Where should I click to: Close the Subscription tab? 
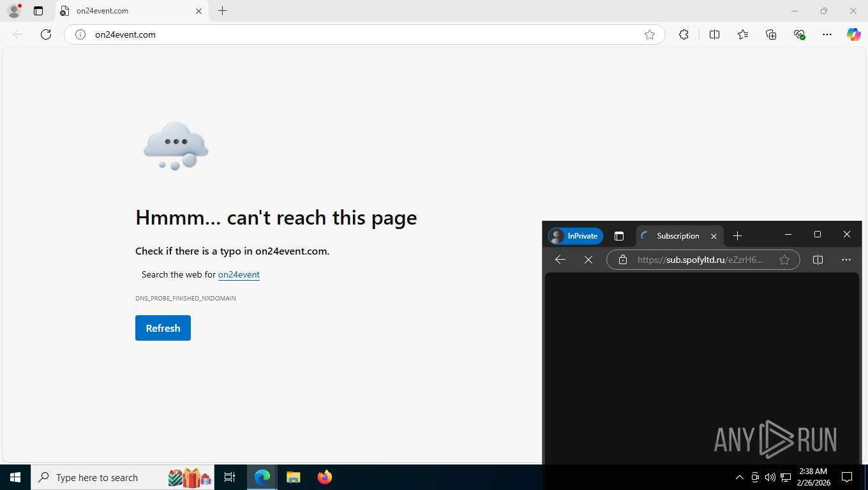pos(714,236)
